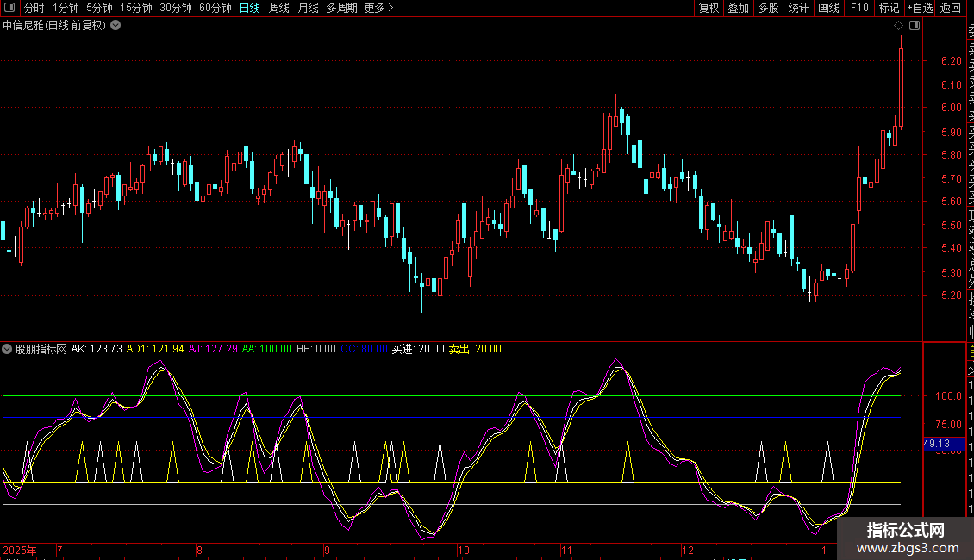Open the 画线 drawing tools
The width and height of the screenshot is (974, 560).
[828, 8]
